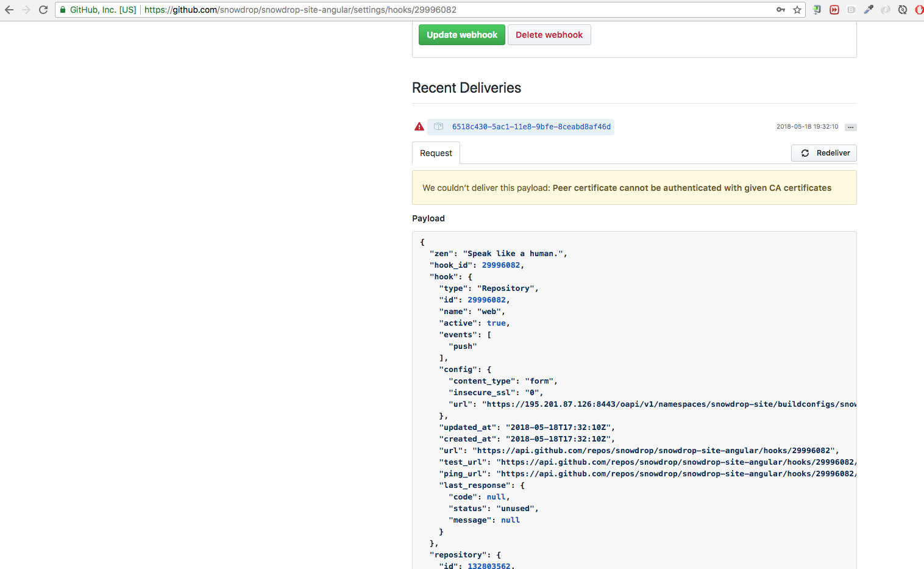Viewport: 924px width, 569px height.
Task: Click the "created_at" timestamp line
Action: (527, 439)
